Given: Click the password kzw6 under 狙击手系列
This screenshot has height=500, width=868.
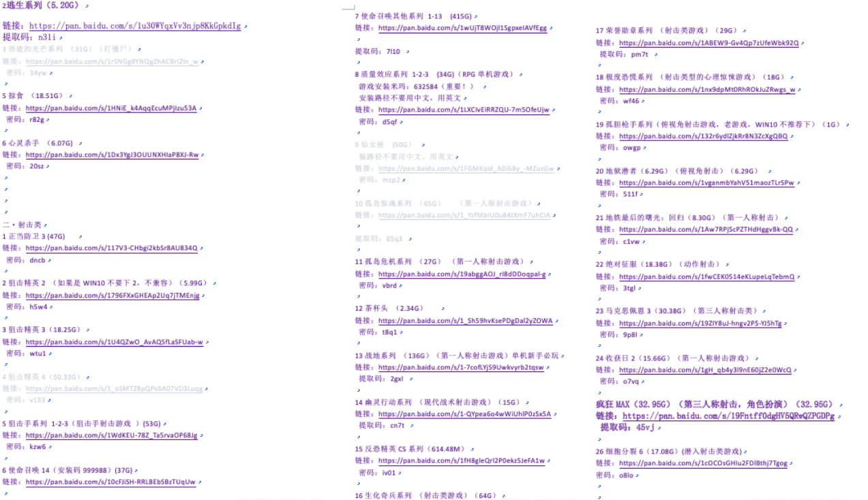Looking at the screenshot, I should coord(38,447).
